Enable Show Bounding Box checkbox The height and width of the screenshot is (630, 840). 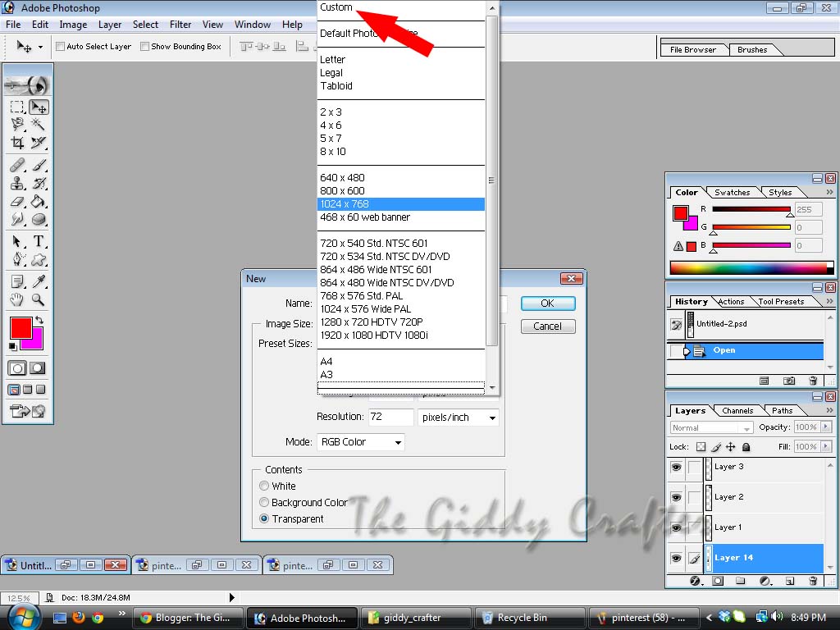pos(144,47)
